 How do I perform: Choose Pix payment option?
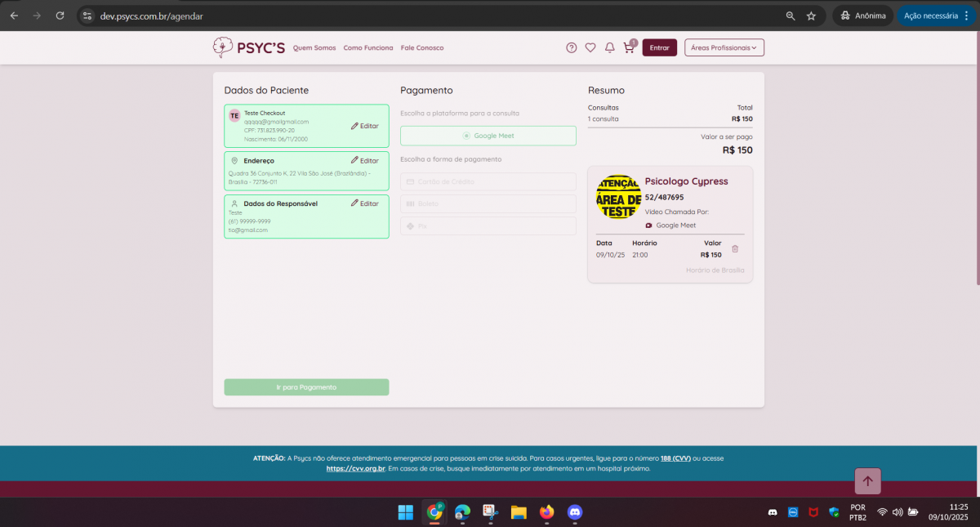pyautogui.click(x=488, y=226)
